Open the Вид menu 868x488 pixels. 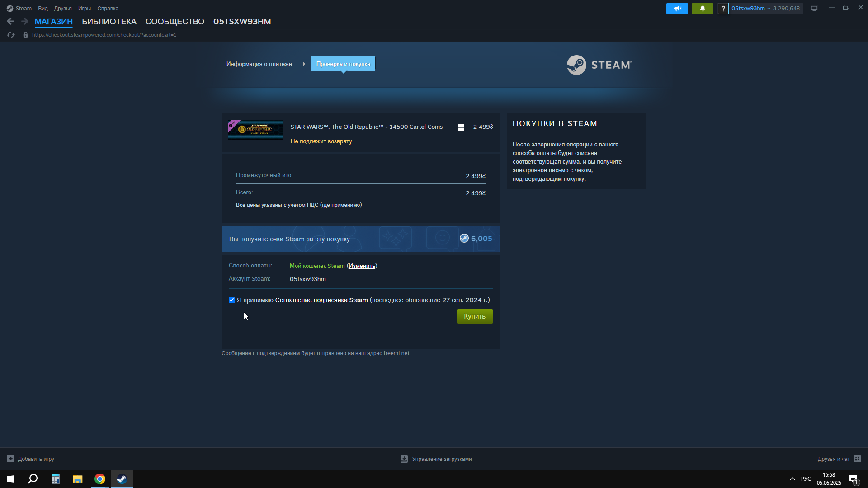(43, 9)
